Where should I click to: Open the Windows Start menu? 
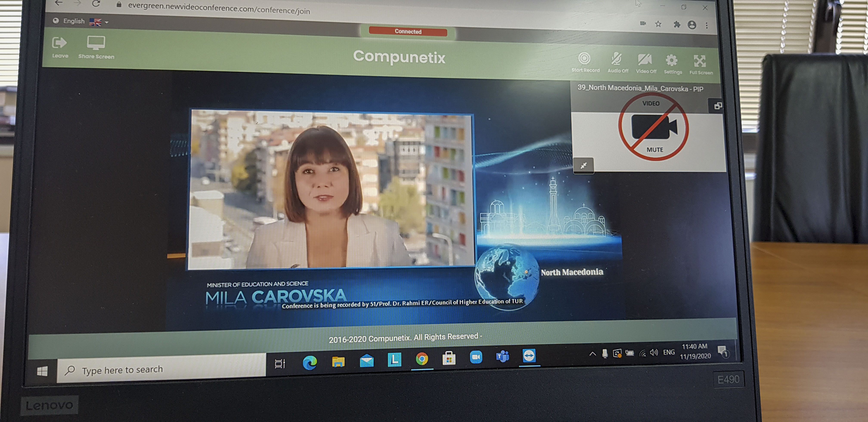click(42, 371)
